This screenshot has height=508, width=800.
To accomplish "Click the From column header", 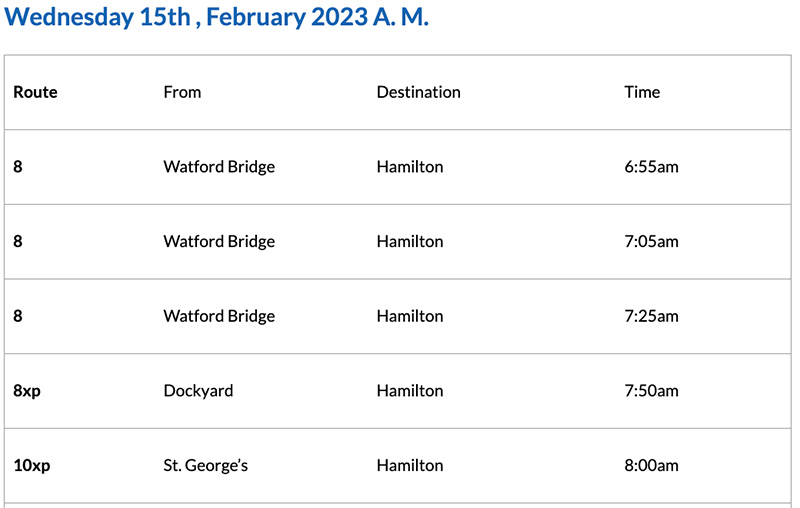I will point(182,92).
